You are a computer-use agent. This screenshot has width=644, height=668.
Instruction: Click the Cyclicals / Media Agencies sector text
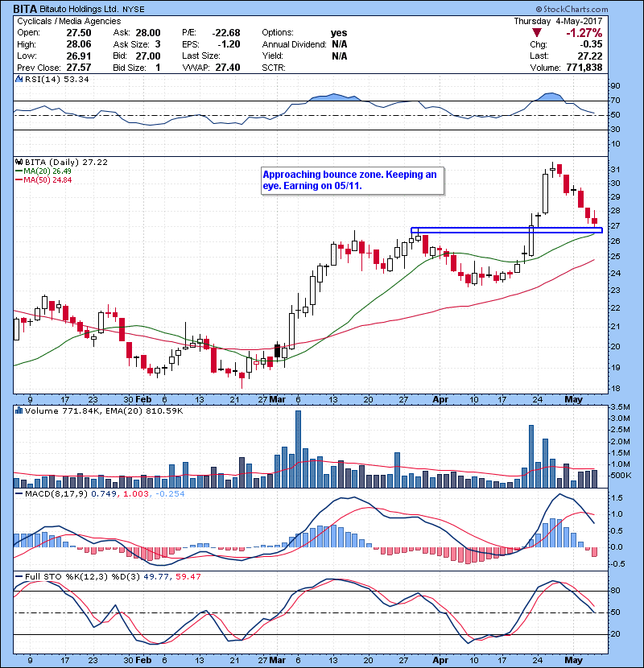[x=69, y=21]
